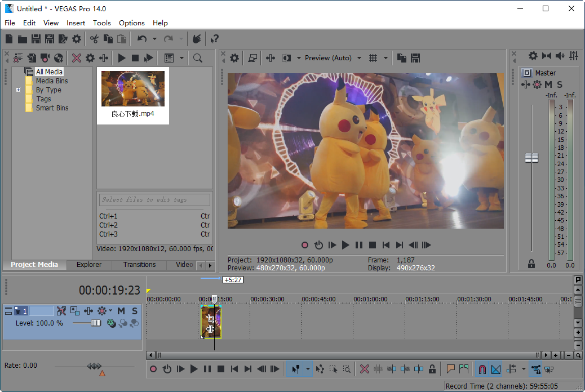Toggle Split Screen View in preview
The height and width of the screenshot is (392, 585).
pos(286,58)
